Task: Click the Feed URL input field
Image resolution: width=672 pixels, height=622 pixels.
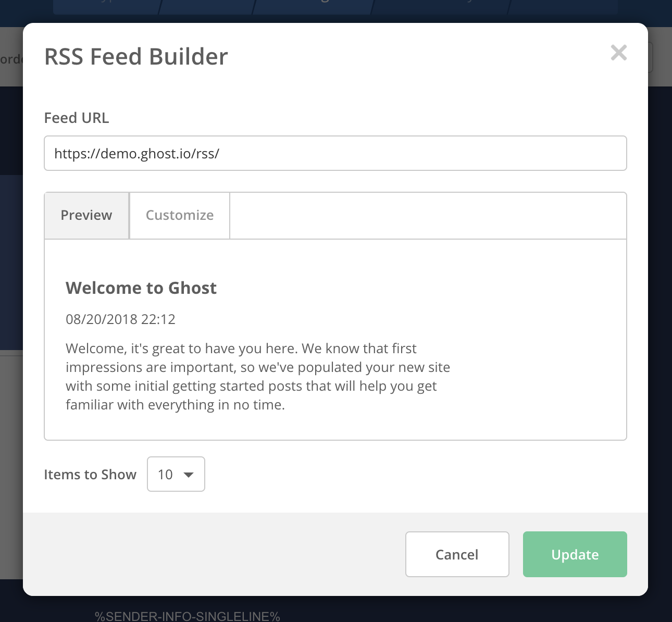Action: (x=335, y=153)
